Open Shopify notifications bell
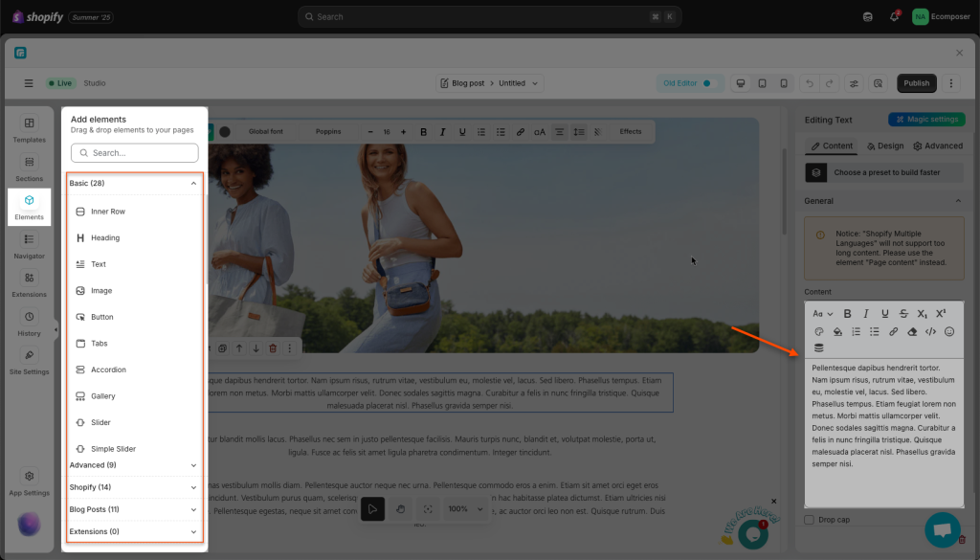Image resolution: width=980 pixels, height=560 pixels. click(x=895, y=17)
